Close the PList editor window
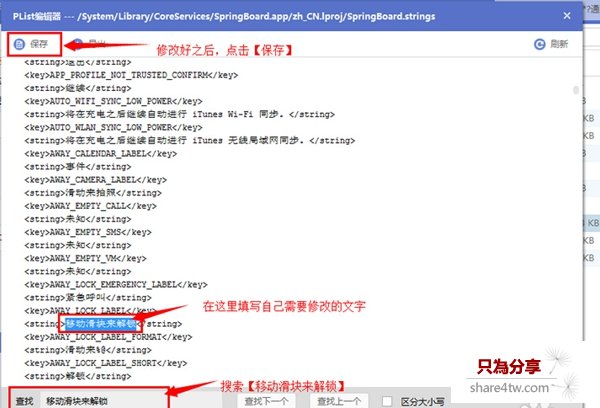The width and height of the screenshot is (600, 408). pos(567,16)
